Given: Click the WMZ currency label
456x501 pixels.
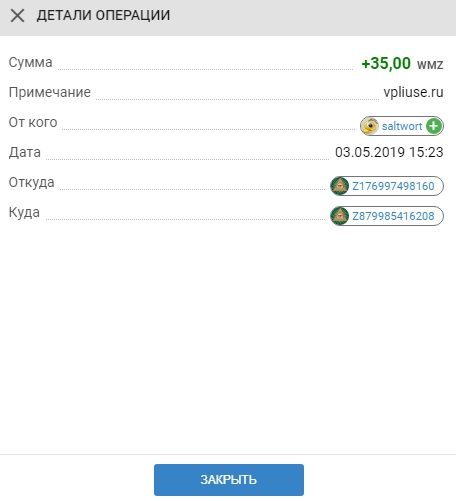Looking at the screenshot, I should point(430,64).
